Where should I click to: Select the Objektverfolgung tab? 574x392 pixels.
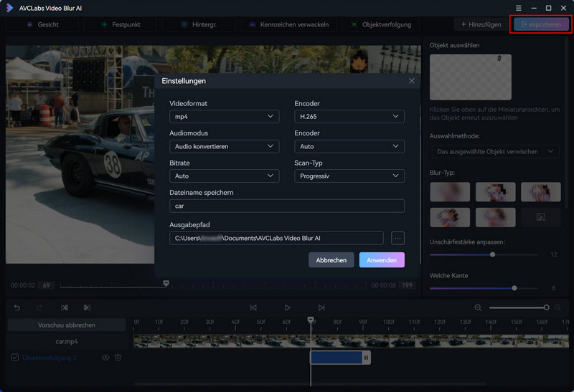click(x=381, y=24)
